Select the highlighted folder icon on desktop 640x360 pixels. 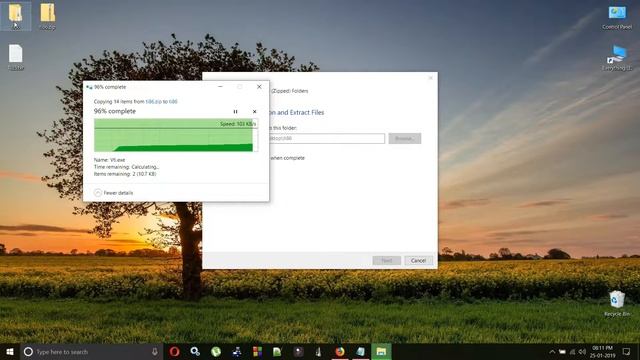(x=16, y=16)
